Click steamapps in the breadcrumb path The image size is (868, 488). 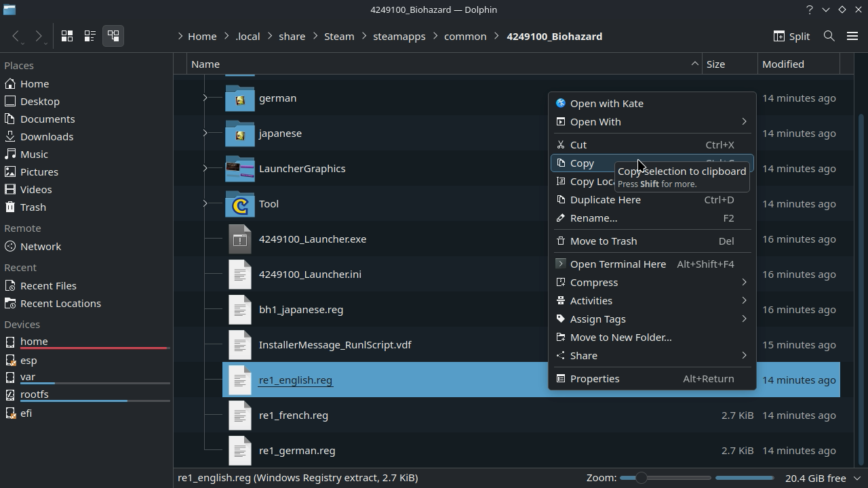tap(399, 37)
